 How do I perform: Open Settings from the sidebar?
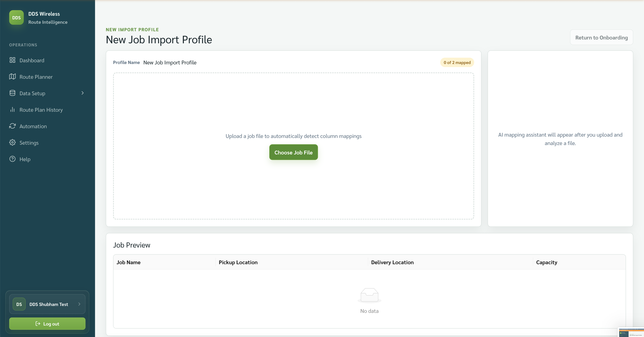click(x=47, y=143)
